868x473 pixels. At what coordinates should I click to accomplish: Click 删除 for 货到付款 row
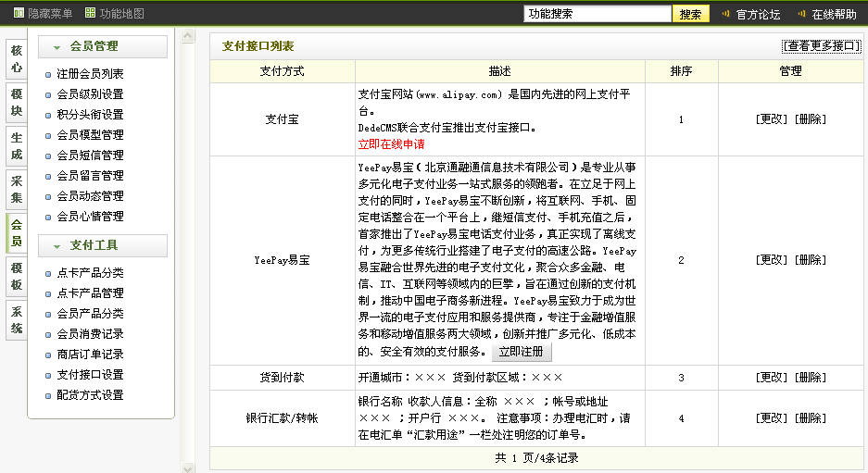811,378
